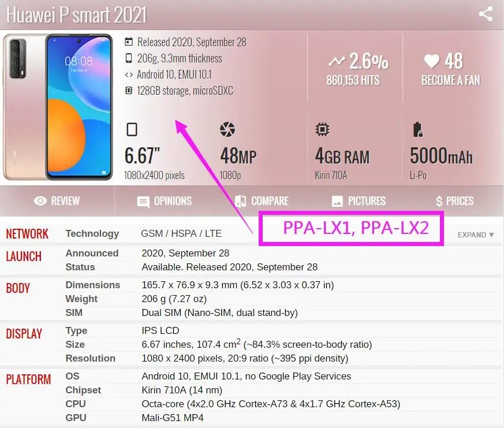Open the Pictures tab
Image resolution: width=504 pixels, height=428 pixels.
[359, 202]
